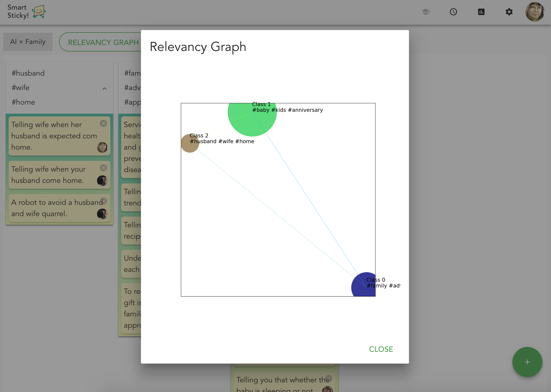Image resolution: width=551 pixels, height=392 pixels.
Task: Close the Relevancy Graph dialog
Action: pyautogui.click(x=381, y=349)
